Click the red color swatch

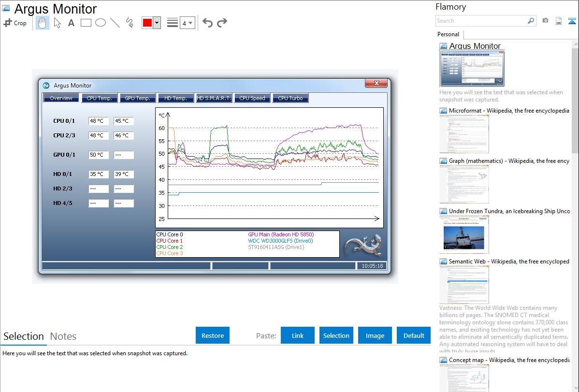point(147,23)
